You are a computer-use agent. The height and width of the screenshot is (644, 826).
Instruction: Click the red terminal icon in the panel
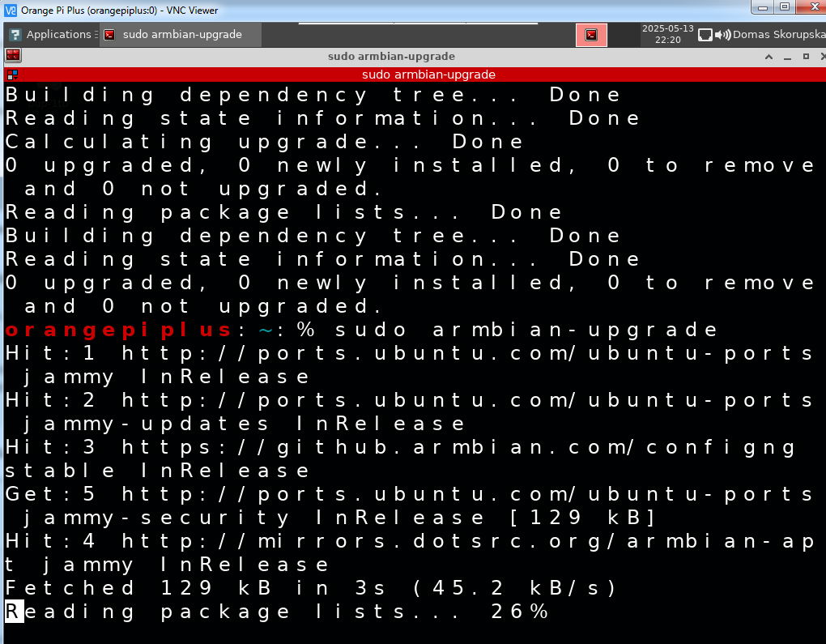tap(591, 36)
